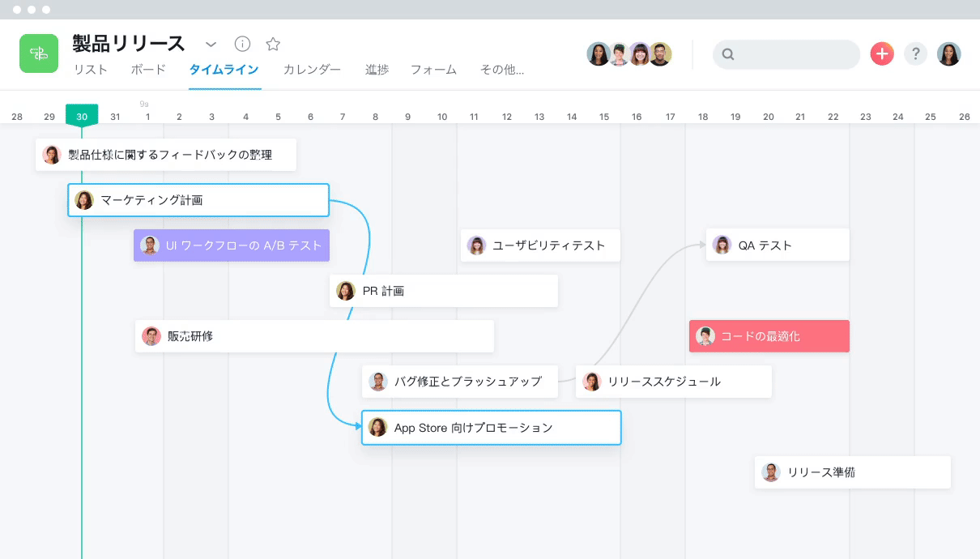Open the project info icon
The image size is (980, 559).
242,44
